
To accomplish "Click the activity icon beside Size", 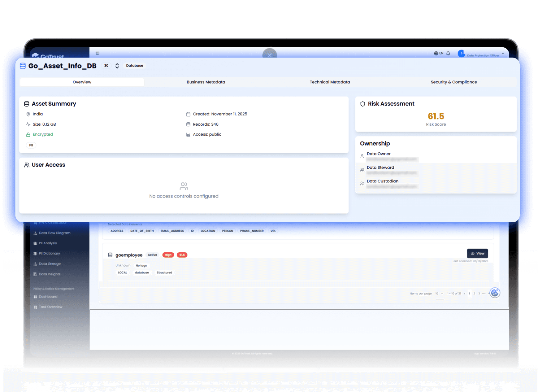I will (28, 124).
